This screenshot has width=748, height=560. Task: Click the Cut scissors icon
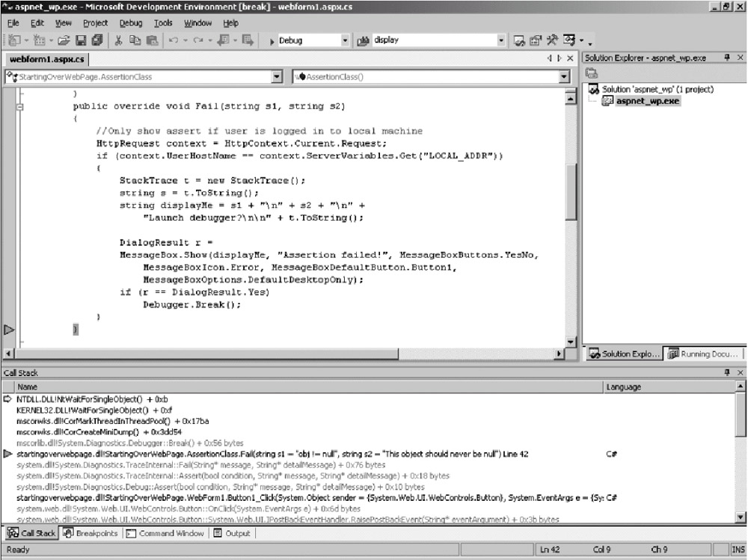click(118, 40)
